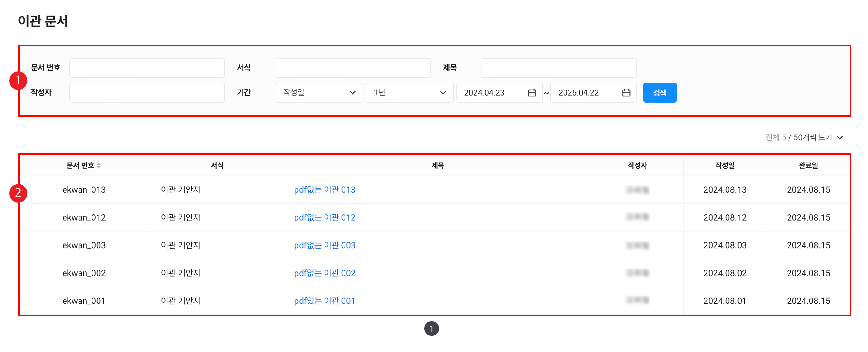Select page 1 in pagination
868x352 pixels.
(431, 329)
